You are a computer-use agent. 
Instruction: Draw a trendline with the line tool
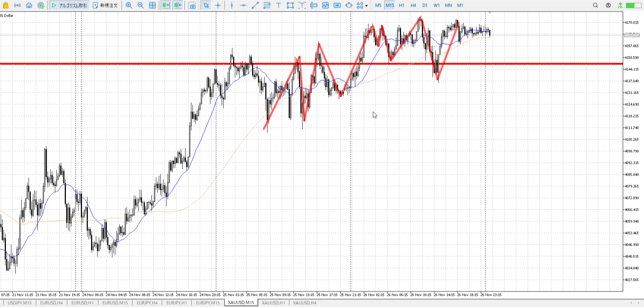pyautogui.click(x=255, y=5)
